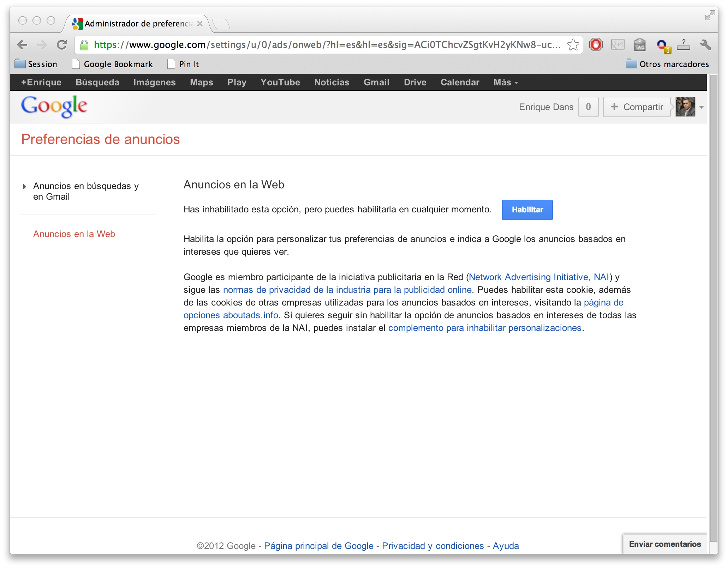Click the green padlock security icon

click(x=84, y=45)
